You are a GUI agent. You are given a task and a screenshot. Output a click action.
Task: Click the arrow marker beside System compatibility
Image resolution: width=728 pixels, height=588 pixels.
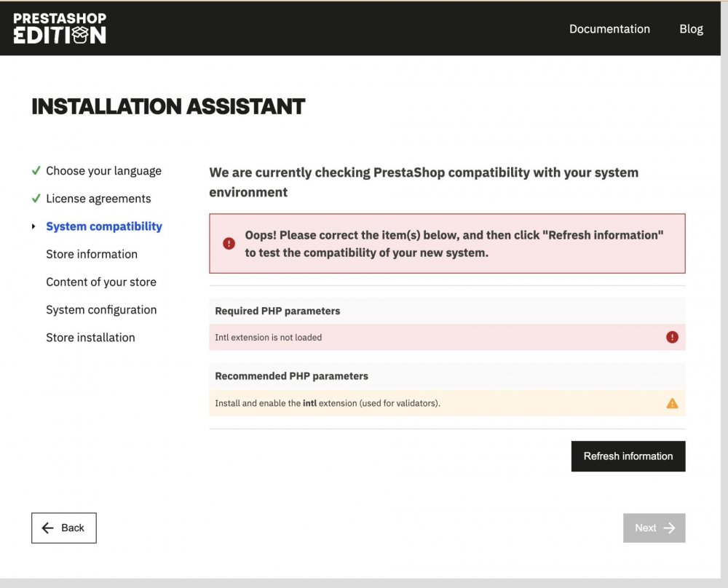tap(33, 226)
